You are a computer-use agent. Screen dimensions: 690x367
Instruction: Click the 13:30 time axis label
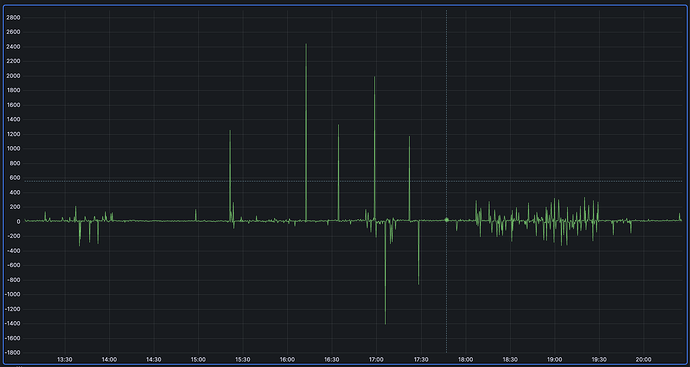65,360
